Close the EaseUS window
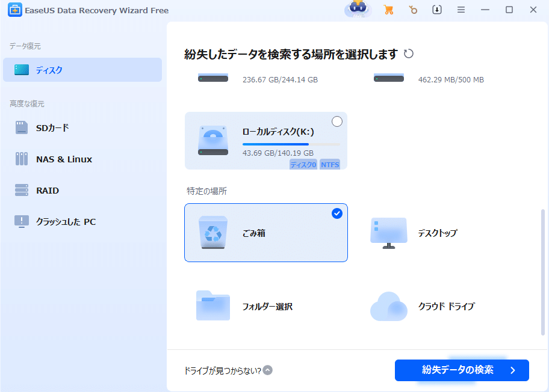The width and height of the screenshot is (549, 392). [533, 10]
